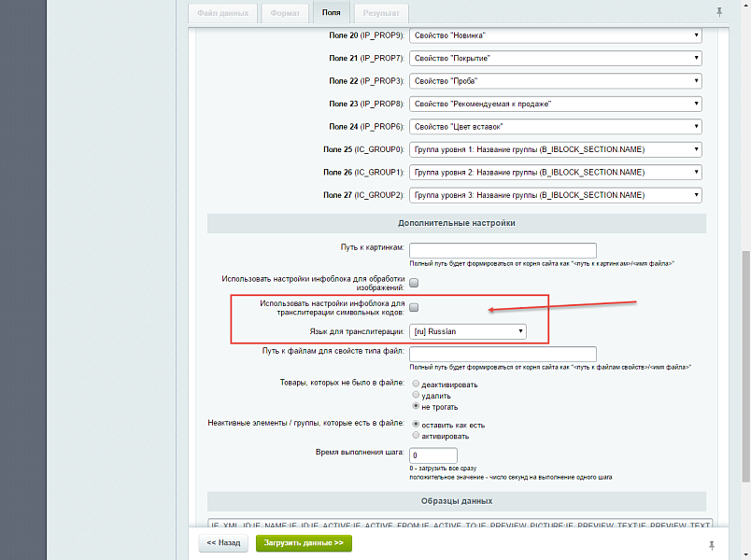
Task: Switch to the "Результат" tab
Action: (x=382, y=13)
